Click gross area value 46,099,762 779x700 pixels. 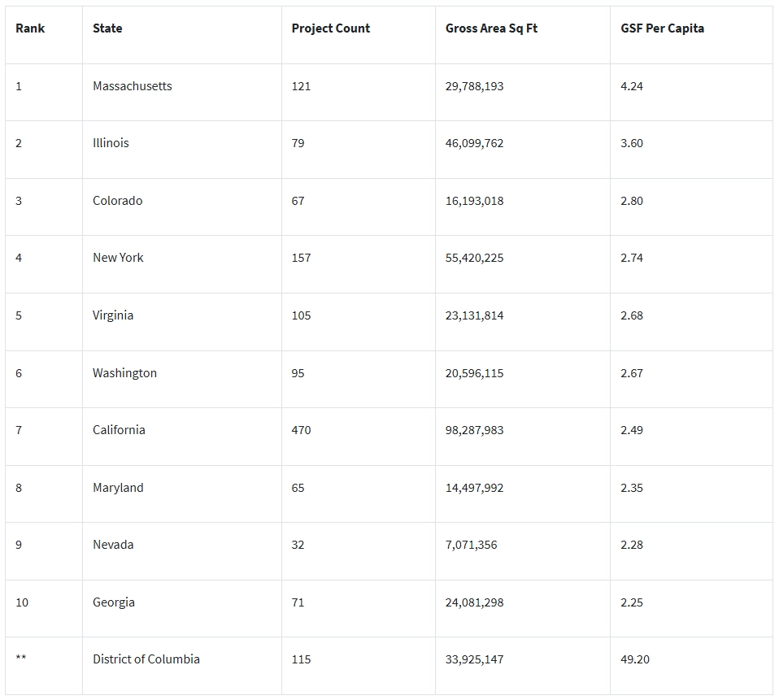(474, 144)
